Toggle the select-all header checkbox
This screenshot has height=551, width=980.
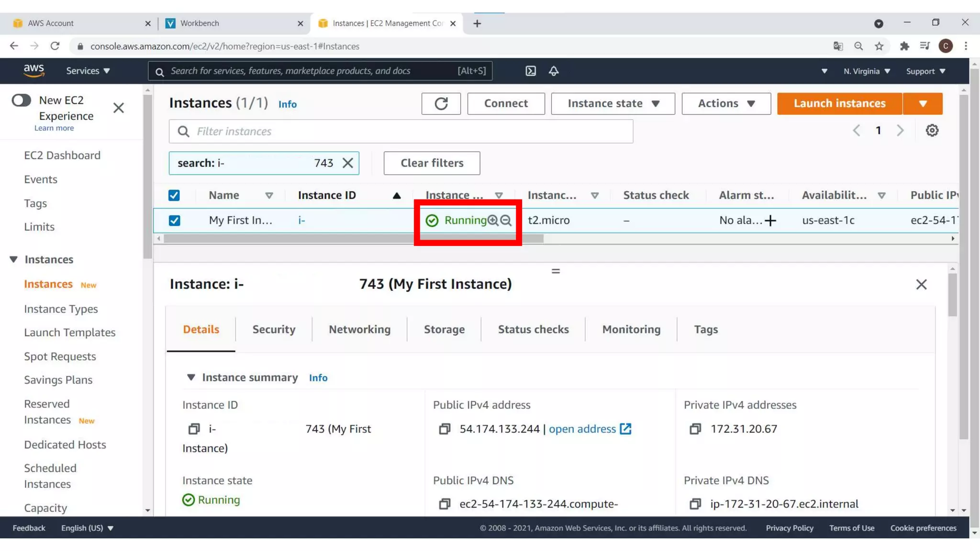click(174, 195)
